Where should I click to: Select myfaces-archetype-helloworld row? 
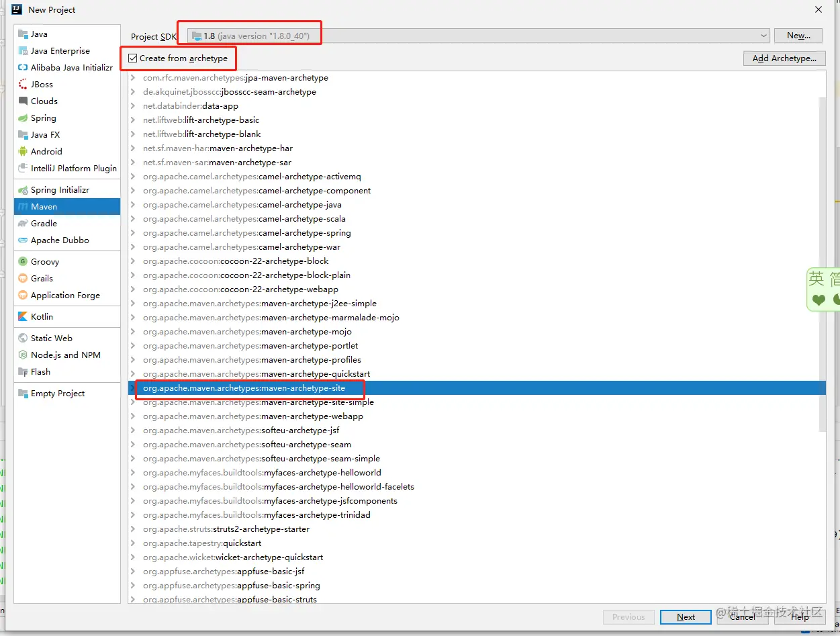477,473
